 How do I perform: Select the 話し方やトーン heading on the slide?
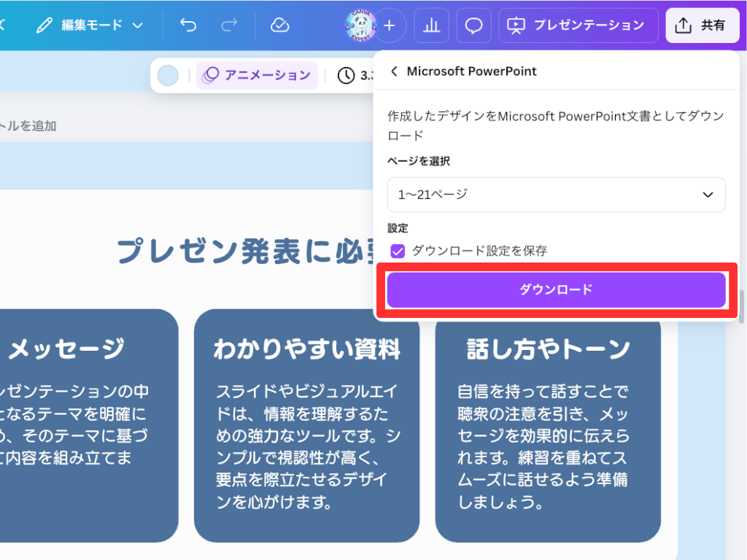click(x=548, y=349)
